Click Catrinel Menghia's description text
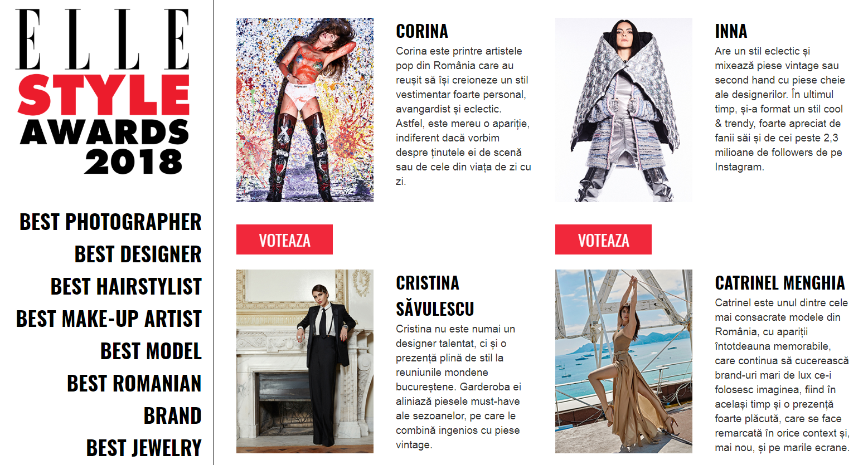This screenshot has width=868, height=465. click(782, 375)
